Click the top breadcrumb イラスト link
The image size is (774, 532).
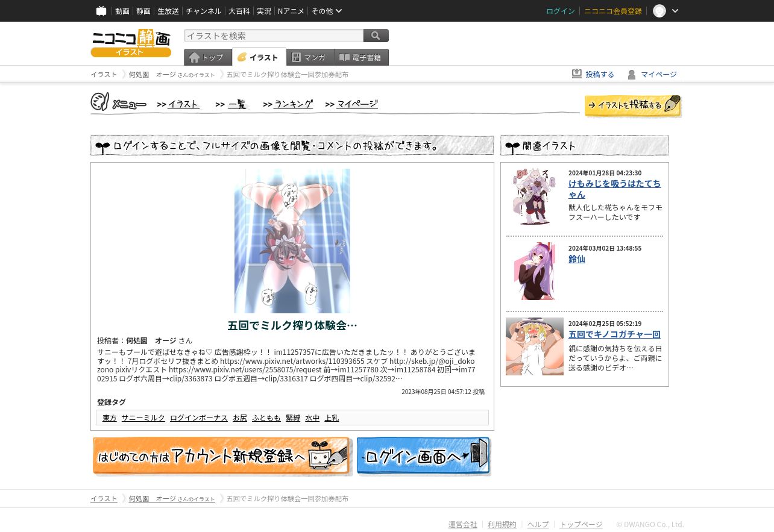coord(104,74)
